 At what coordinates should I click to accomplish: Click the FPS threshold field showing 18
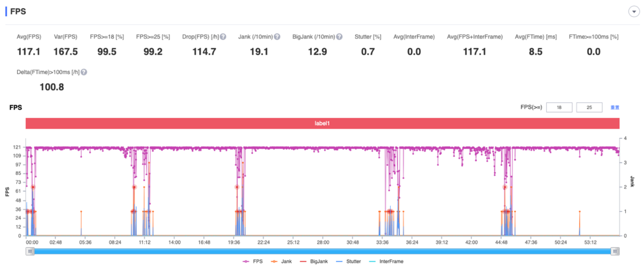[559, 107]
